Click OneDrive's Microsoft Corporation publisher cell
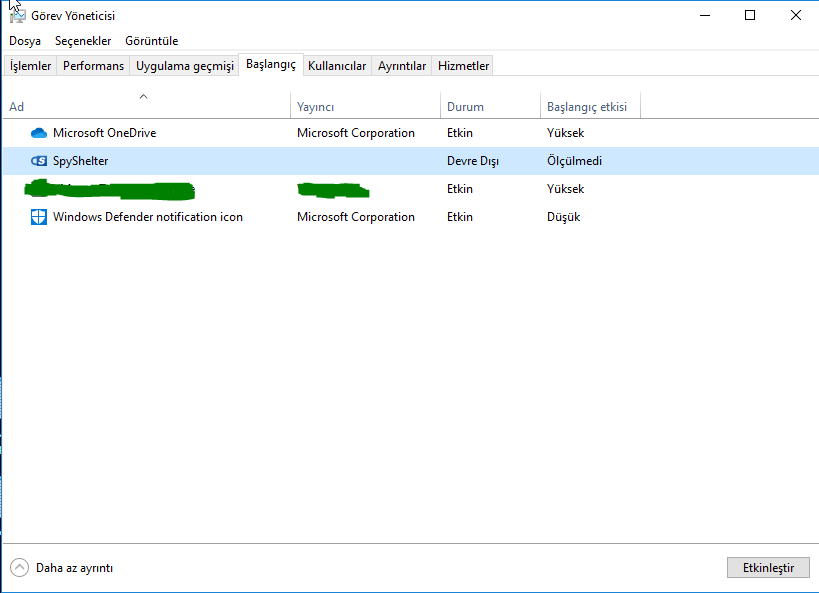This screenshot has width=819, height=593. [x=356, y=133]
